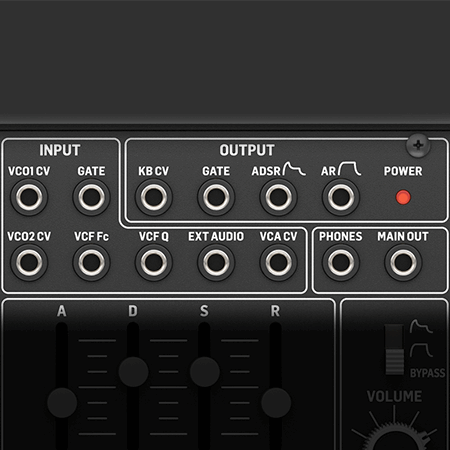Click the EXT AUDIO label
The image size is (450, 450).
(x=216, y=237)
